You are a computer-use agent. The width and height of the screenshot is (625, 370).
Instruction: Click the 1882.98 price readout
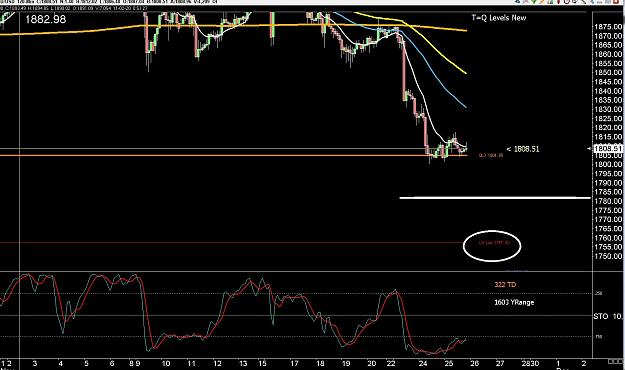tap(45, 19)
